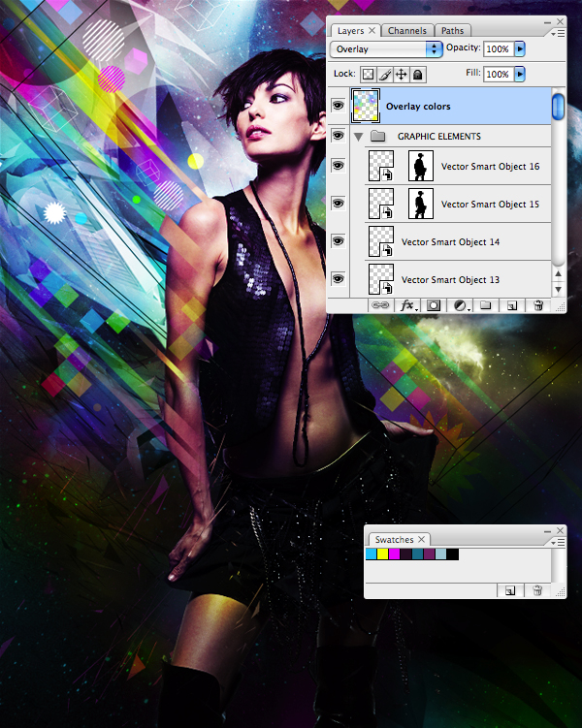Open the Layers panel options menu
Viewport: 582px width, 728px height.
[559, 33]
